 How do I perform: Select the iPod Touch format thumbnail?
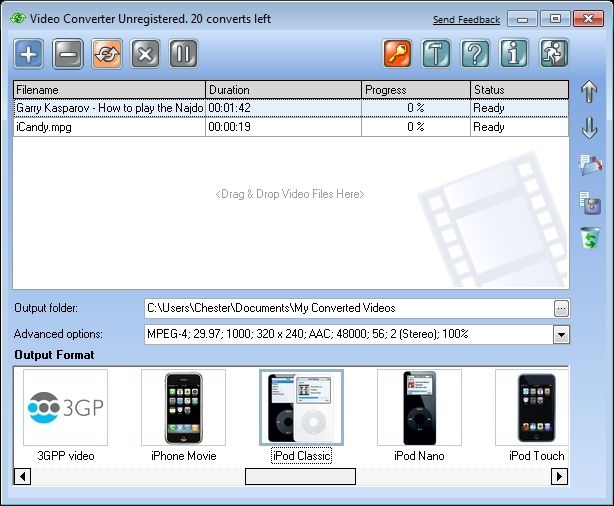[x=532, y=407]
